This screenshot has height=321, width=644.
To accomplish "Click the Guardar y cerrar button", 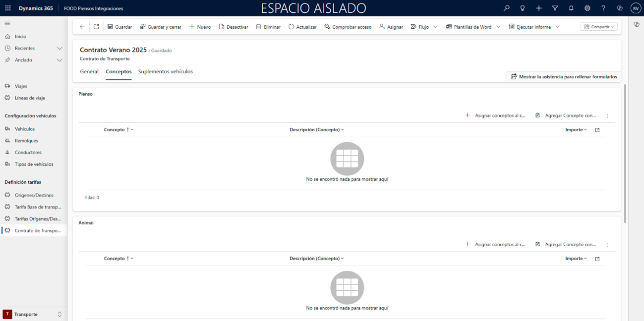I will (x=160, y=27).
